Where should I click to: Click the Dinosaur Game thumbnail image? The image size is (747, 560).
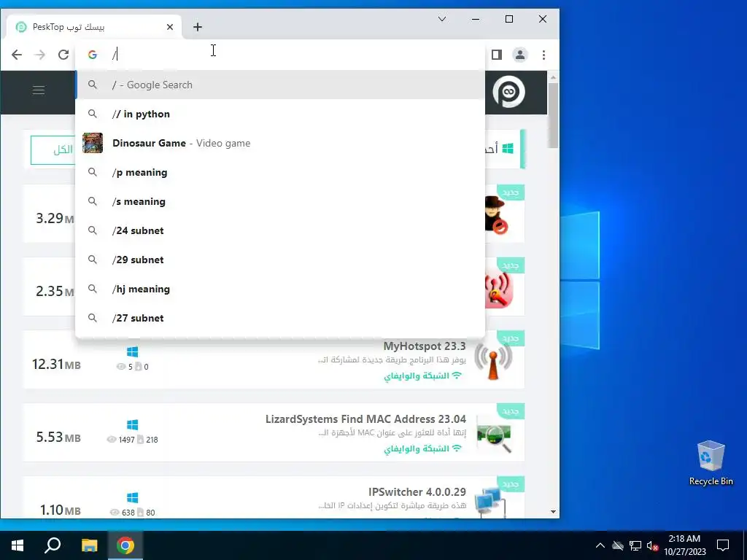click(93, 143)
